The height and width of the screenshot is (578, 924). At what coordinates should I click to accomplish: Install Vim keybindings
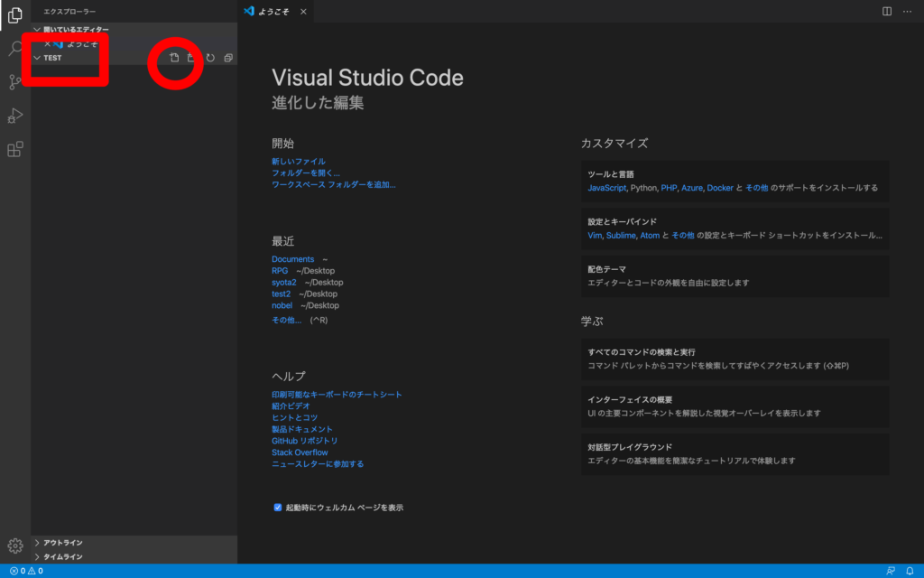[595, 236]
